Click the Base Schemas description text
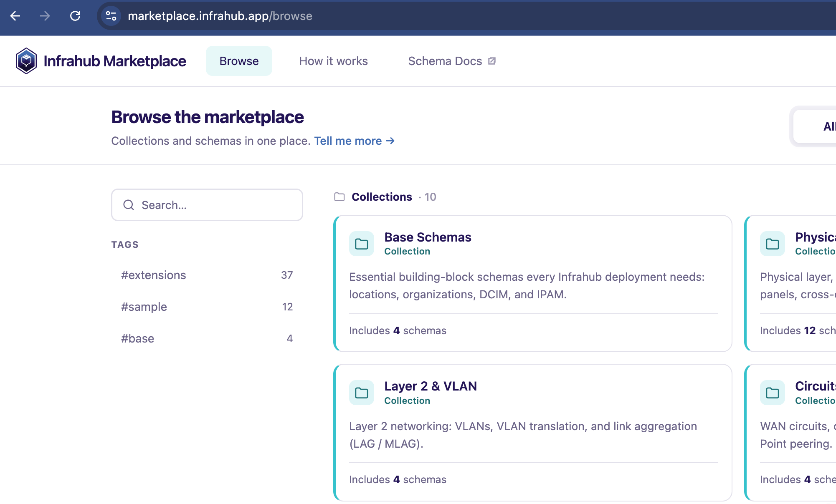 pos(527,286)
